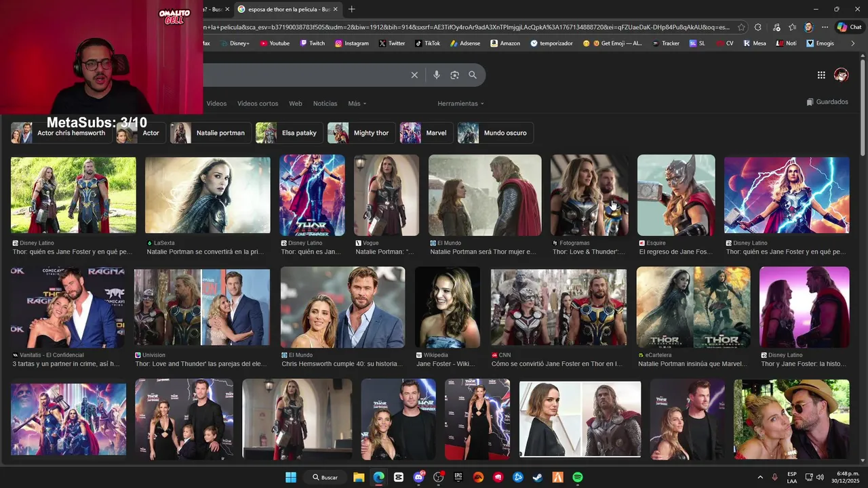Open Edge profile picture in toolbar
The height and width of the screenshot is (488, 868).
click(808, 27)
